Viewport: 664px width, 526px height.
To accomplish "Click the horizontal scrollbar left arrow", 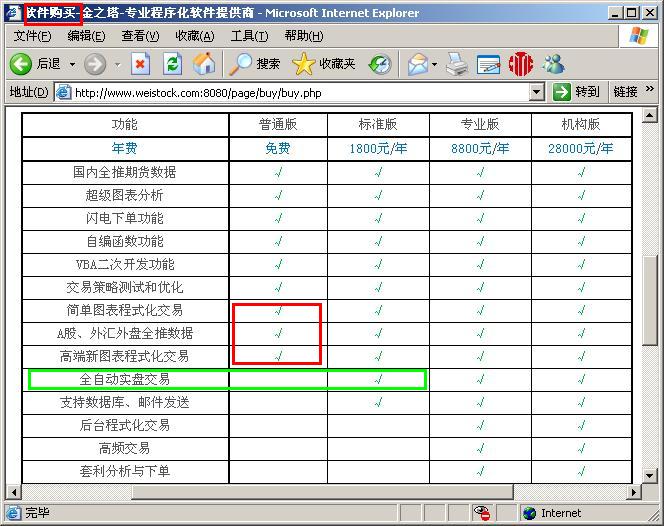I will (x=14, y=492).
